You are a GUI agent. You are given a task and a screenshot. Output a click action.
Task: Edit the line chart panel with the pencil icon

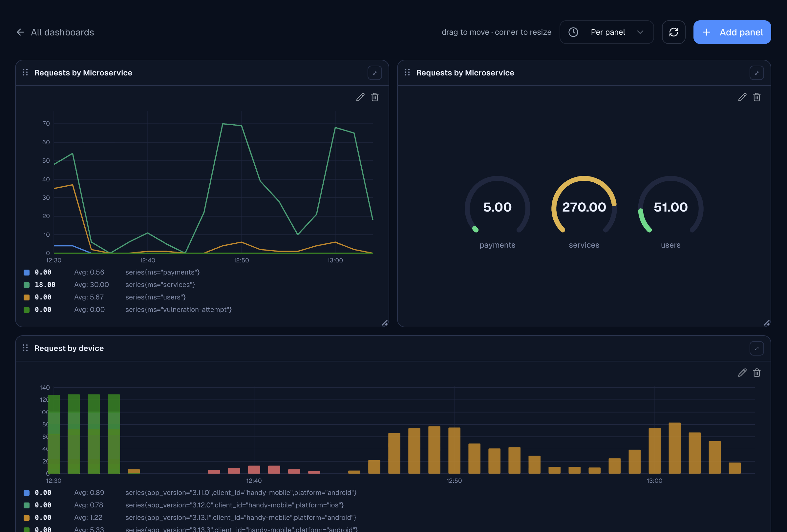coord(360,97)
